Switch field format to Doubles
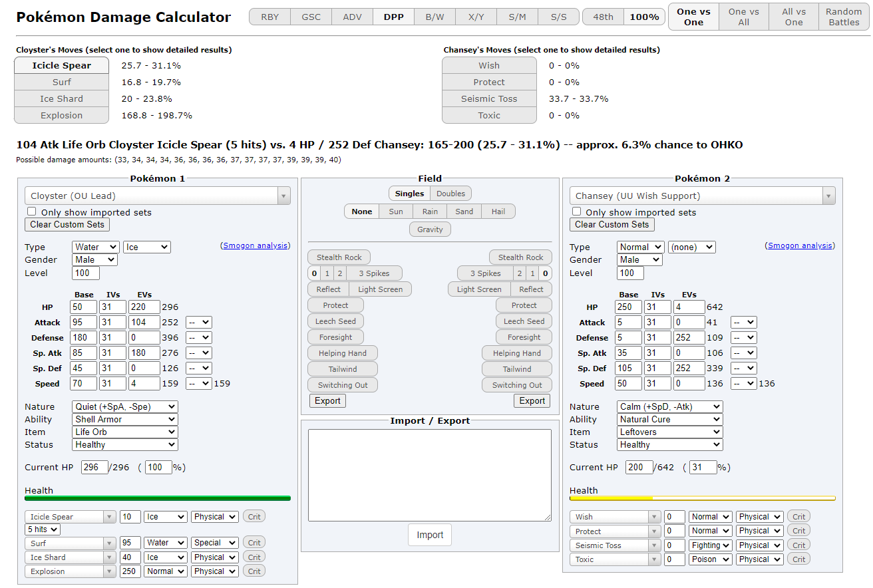Screen dimensions: 873x588 tap(451, 194)
